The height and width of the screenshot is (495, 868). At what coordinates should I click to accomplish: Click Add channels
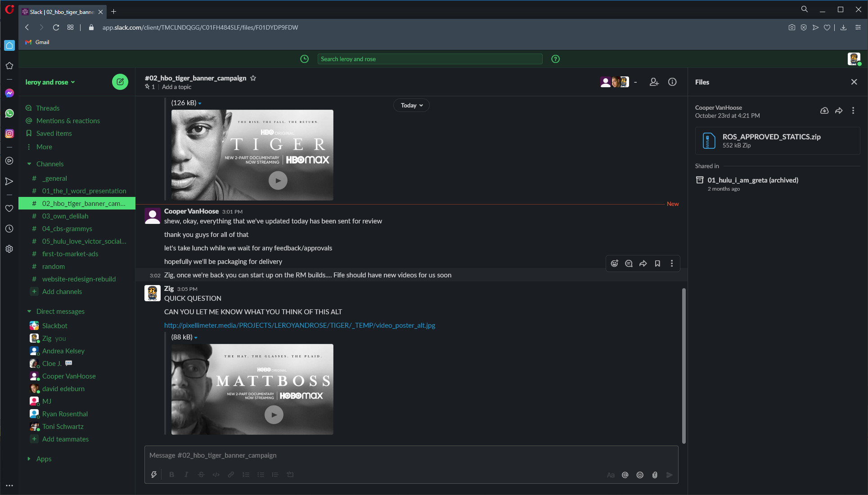pyautogui.click(x=62, y=292)
